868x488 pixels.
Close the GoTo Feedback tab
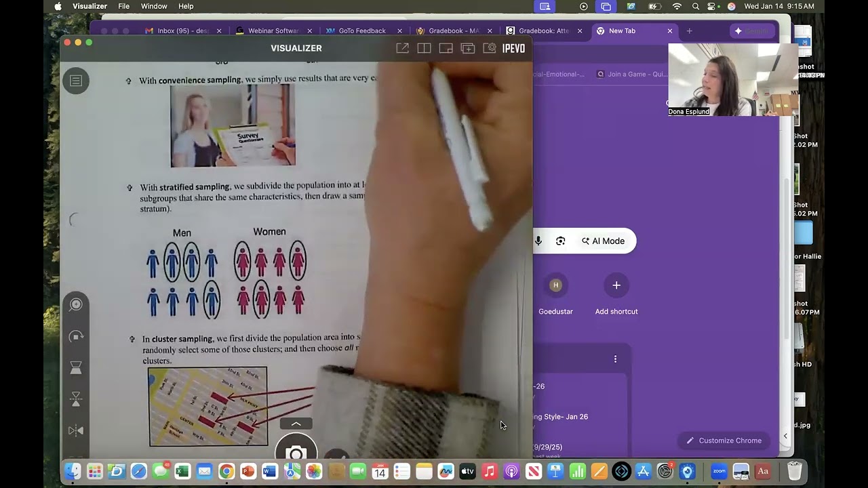click(399, 30)
